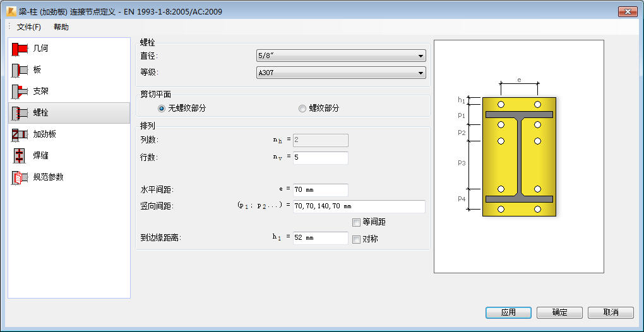
Task: Expand the 直径 diameter dropdown
Action: (341, 56)
